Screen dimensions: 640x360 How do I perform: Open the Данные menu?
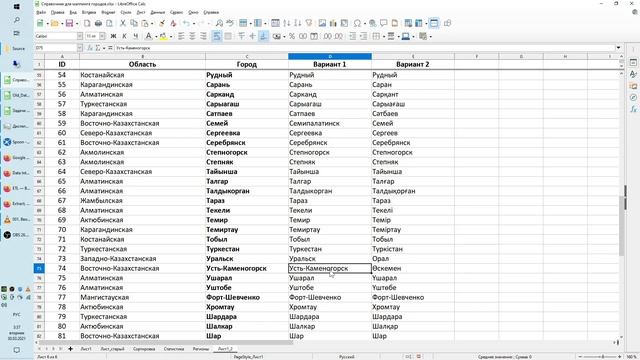tap(158, 12)
